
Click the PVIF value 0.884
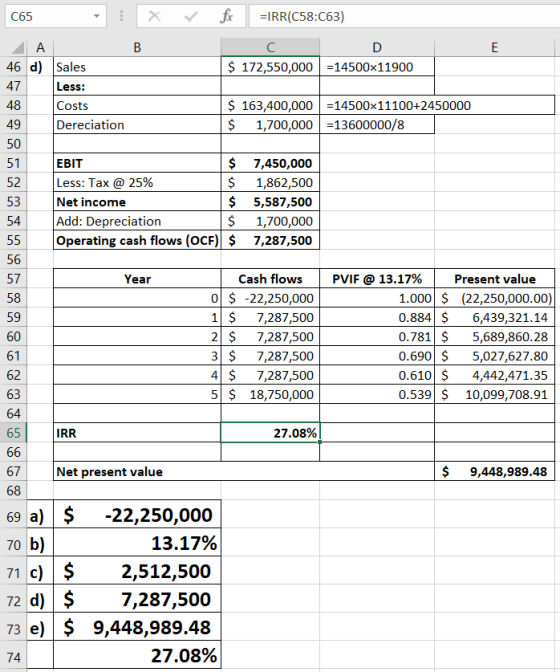377,318
